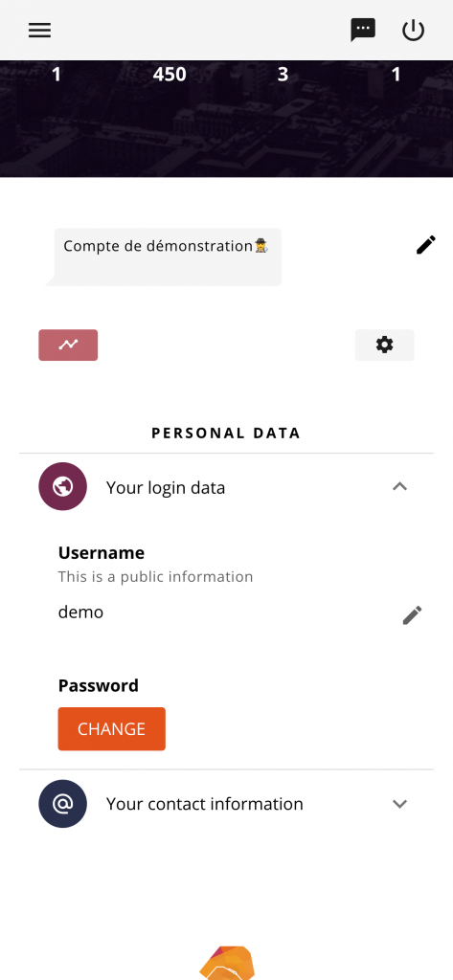Expand the Your contact information section
Image resolution: width=453 pixels, height=980 pixels.
(x=399, y=804)
